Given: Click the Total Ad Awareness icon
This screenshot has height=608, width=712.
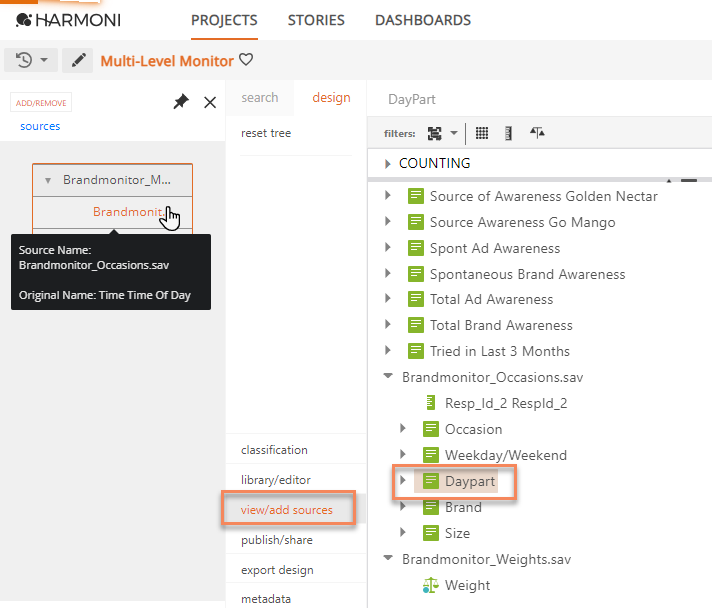Looking at the screenshot, I should pos(415,299).
